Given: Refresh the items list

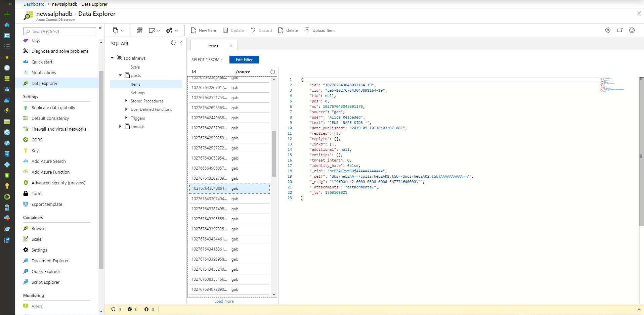Looking at the screenshot, I should click(x=272, y=72).
